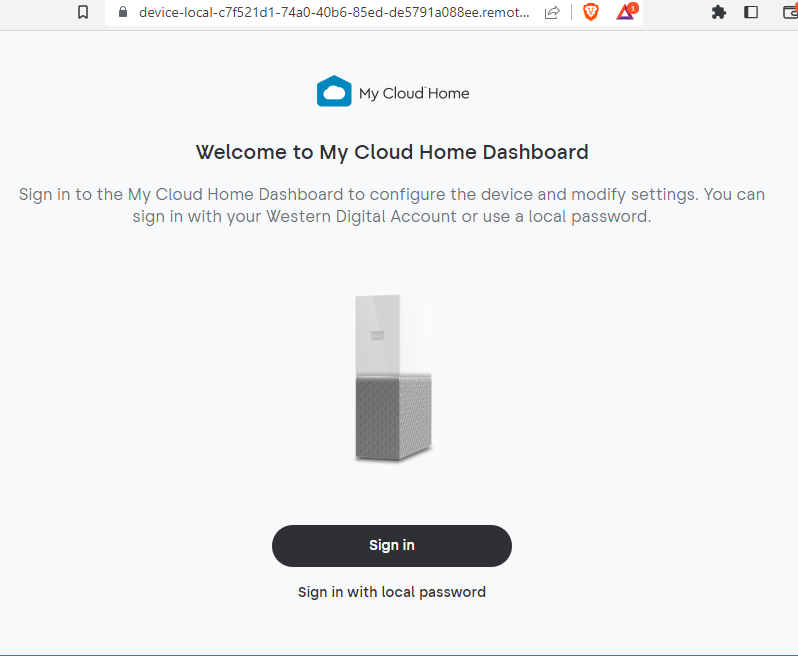Click the bookmark icon in the browser toolbar
This screenshot has height=656, width=798.
coord(83,13)
